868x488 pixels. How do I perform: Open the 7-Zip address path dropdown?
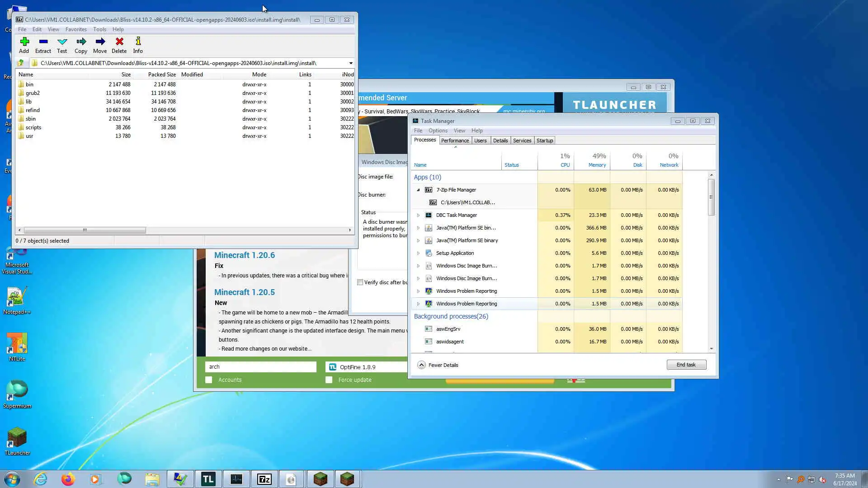click(x=351, y=63)
